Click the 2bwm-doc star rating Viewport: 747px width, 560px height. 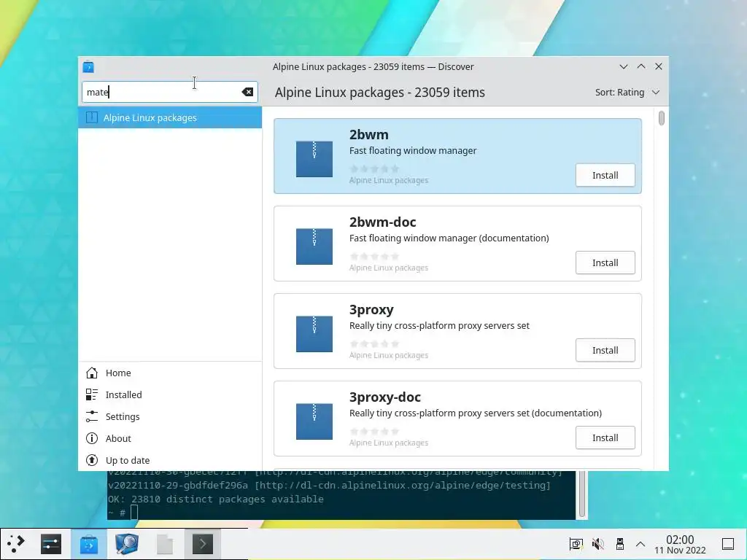pyautogui.click(x=374, y=256)
